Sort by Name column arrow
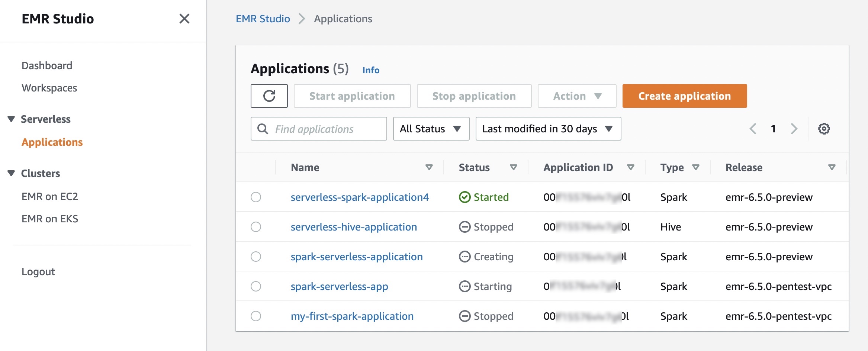The image size is (868, 351). pos(429,167)
